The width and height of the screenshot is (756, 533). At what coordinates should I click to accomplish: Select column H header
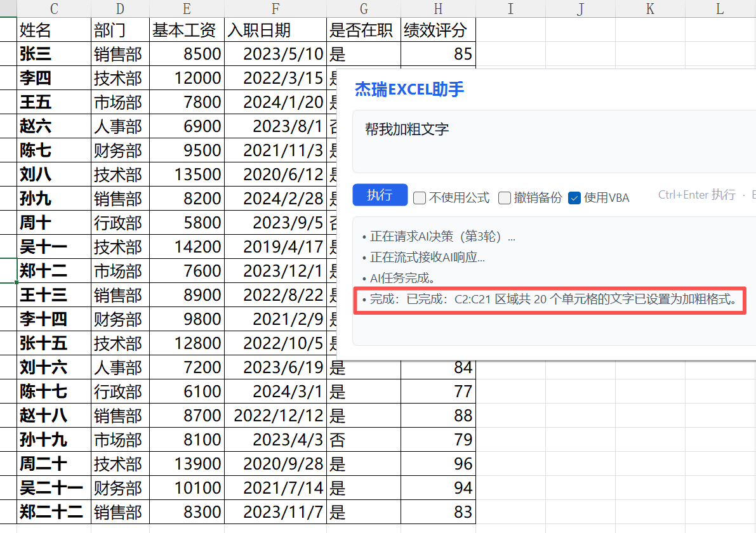pyautogui.click(x=438, y=8)
